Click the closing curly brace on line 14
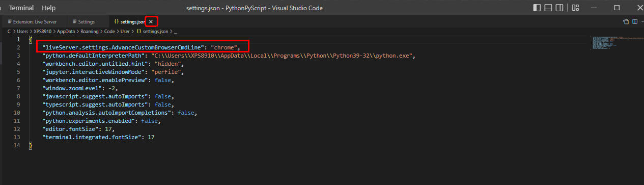 tap(31, 145)
